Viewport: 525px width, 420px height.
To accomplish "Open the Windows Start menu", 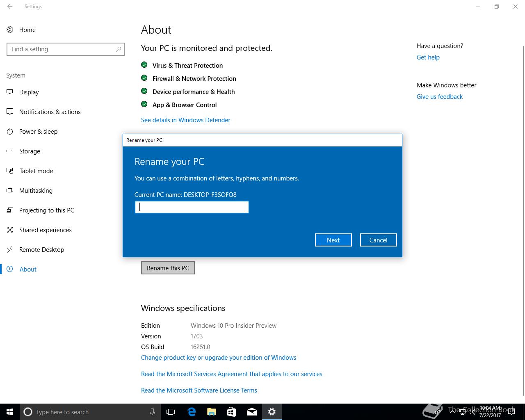I will click(x=10, y=412).
